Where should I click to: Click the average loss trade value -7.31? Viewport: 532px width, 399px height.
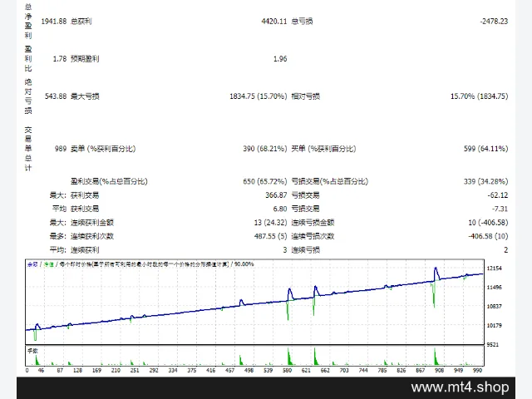point(500,209)
